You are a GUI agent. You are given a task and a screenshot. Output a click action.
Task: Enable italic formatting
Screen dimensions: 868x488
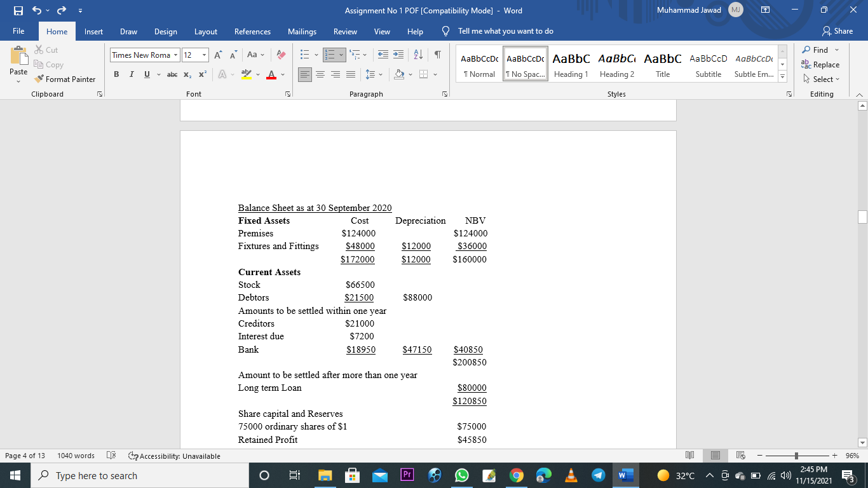[x=131, y=74]
